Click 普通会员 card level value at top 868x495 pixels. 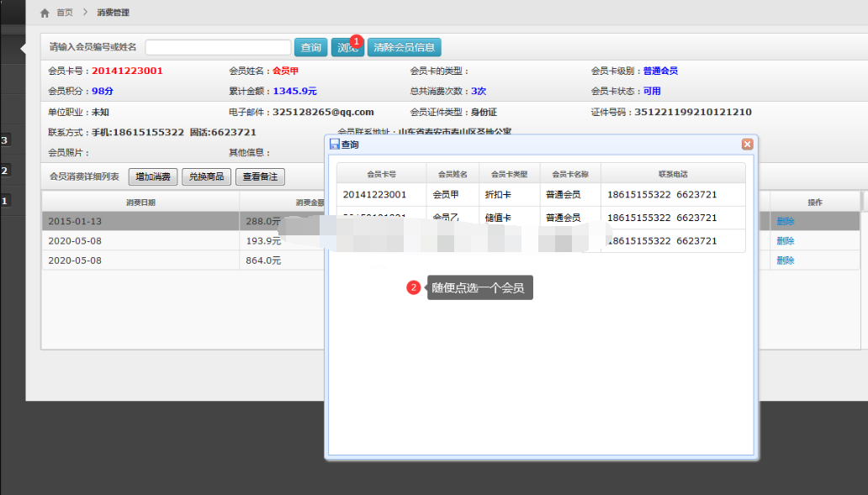point(660,71)
